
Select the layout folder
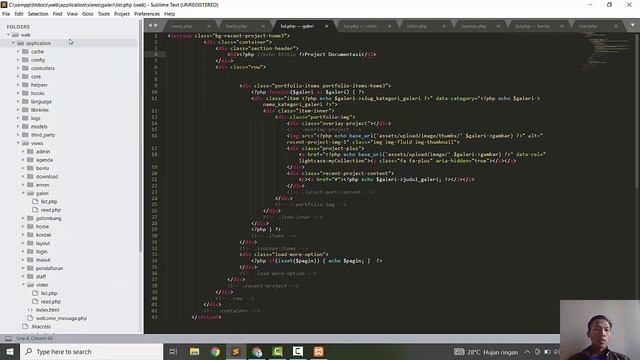point(43,243)
